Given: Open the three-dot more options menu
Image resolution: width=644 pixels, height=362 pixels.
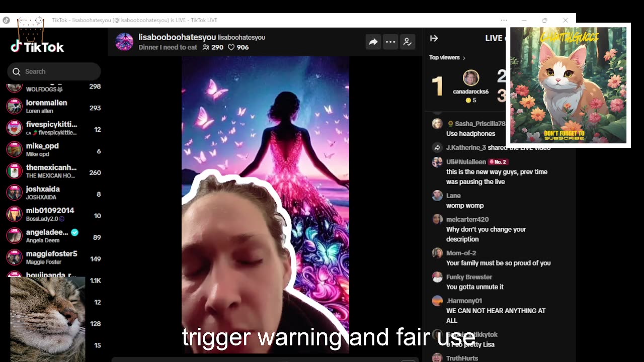Looking at the screenshot, I should click(390, 42).
